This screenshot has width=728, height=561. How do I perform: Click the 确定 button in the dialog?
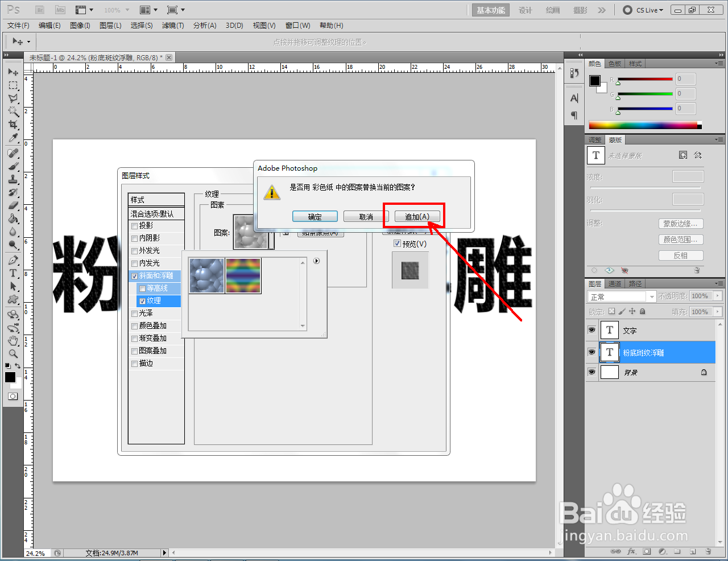(315, 217)
